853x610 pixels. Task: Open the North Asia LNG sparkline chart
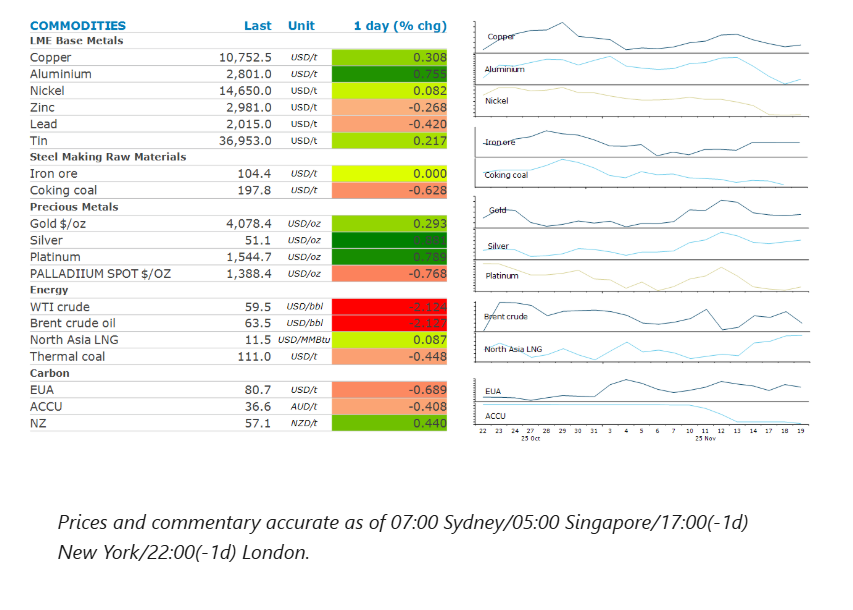tap(642, 347)
